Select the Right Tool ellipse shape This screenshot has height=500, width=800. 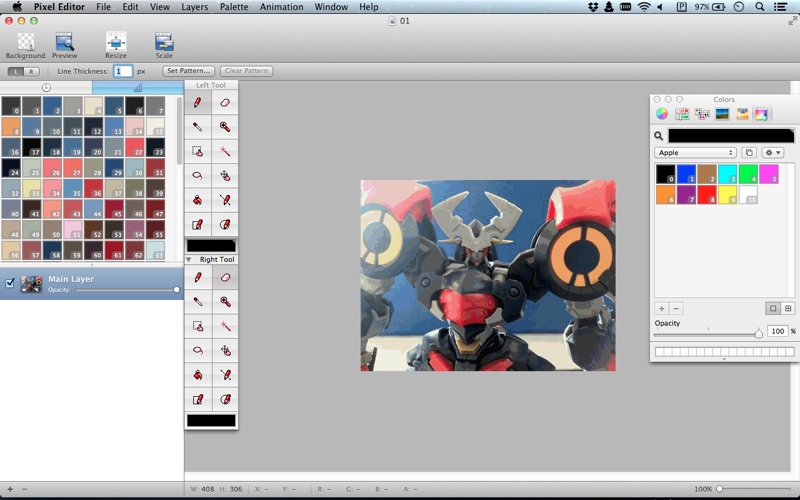pos(224,399)
